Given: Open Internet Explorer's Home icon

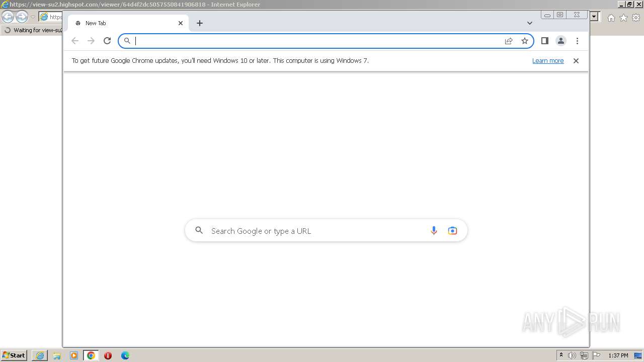Looking at the screenshot, I should pos(611,18).
